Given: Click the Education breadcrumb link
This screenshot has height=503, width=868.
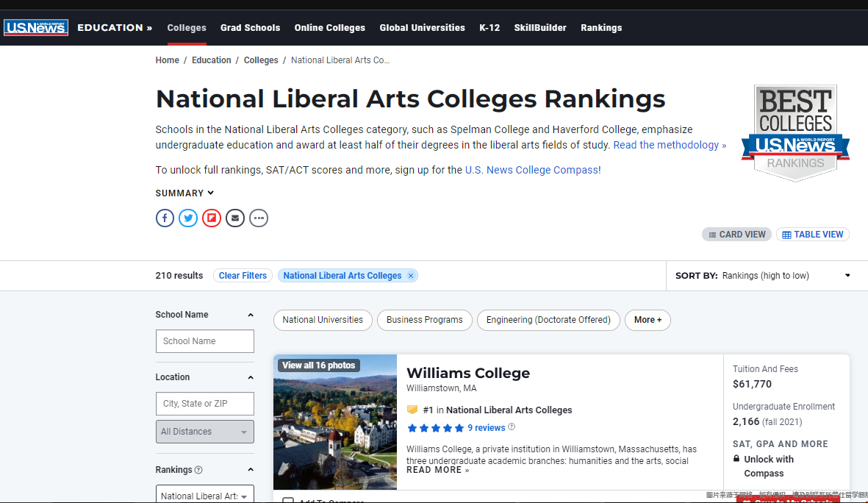Looking at the screenshot, I should tap(212, 60).
